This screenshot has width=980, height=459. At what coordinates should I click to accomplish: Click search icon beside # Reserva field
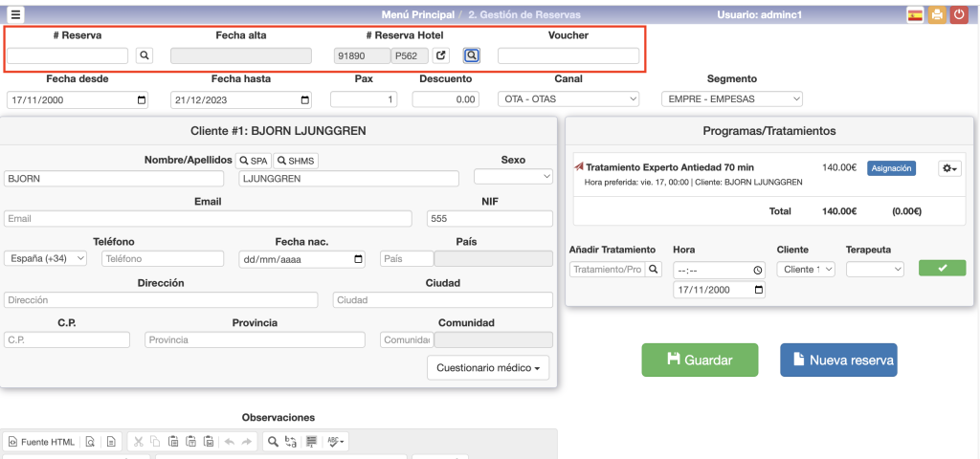pos(145,56)
